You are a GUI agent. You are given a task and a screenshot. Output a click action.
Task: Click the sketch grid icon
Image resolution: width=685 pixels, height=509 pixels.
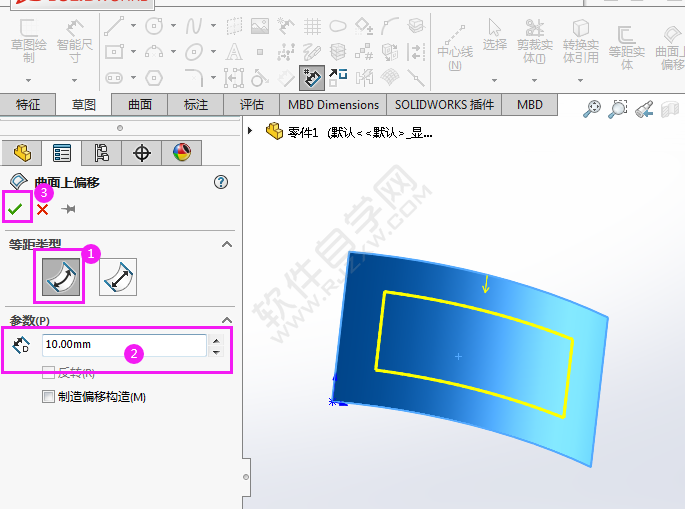312,27
